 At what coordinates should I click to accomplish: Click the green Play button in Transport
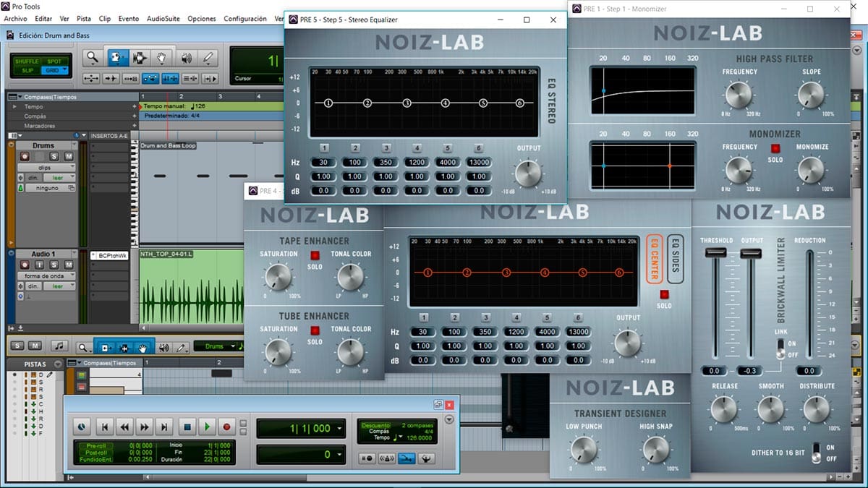[207, 427]
